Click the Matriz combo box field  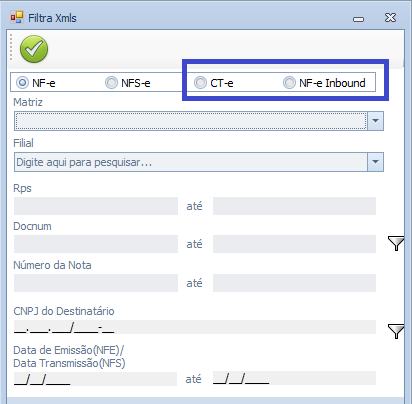pyautogui.click(x=191, y=121)
